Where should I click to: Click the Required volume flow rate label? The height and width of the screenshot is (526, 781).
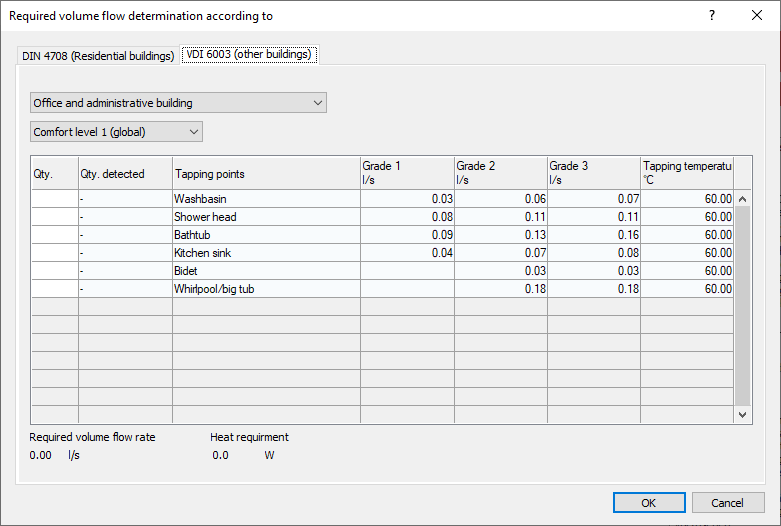(92, 437)
